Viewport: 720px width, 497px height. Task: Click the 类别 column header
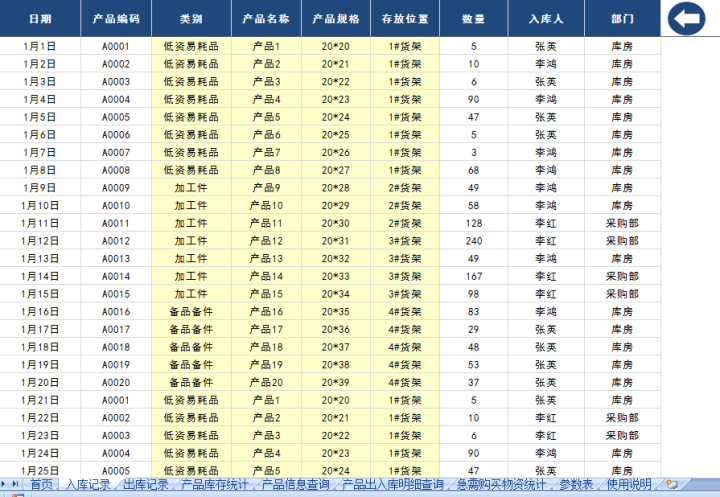coord(191,18)
